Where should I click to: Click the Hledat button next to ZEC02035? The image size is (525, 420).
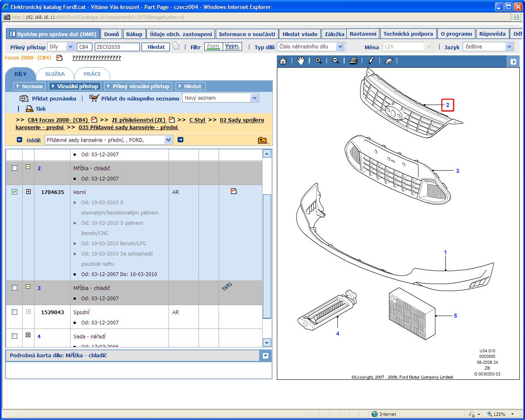(156, 47)
